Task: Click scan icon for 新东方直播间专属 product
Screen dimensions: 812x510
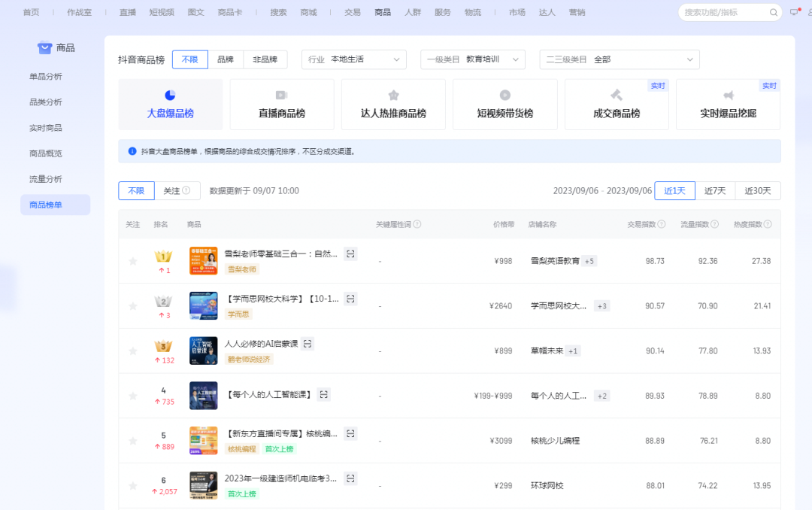Action: 350,434
